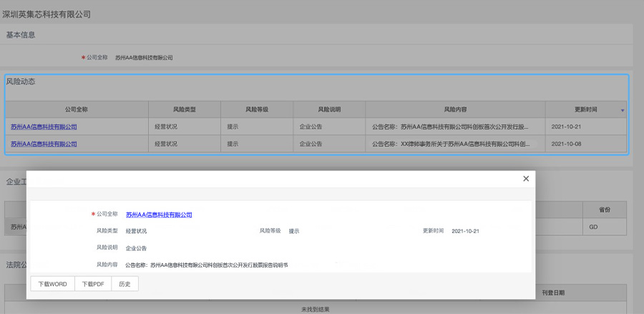
Task: Select 2021-10-21 date cell in table
Action: [x=585, y=127]
